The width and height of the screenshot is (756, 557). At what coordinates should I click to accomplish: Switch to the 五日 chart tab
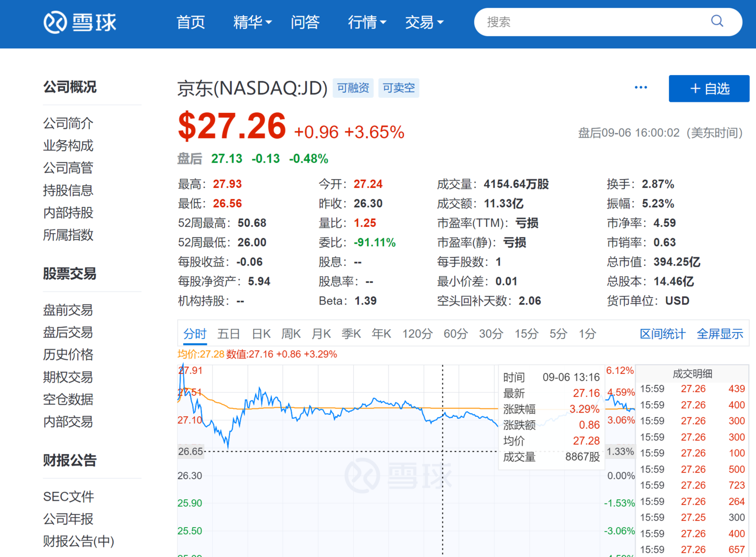tap(229, 333)
